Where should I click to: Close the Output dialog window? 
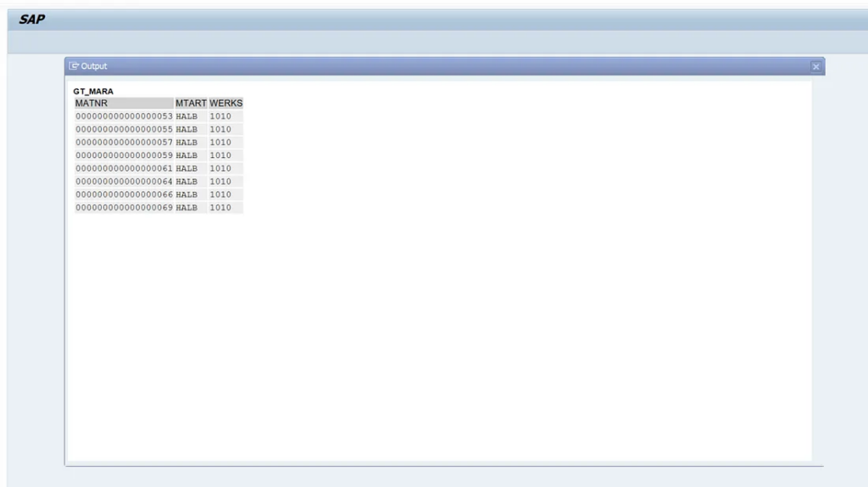click(815, 66)
